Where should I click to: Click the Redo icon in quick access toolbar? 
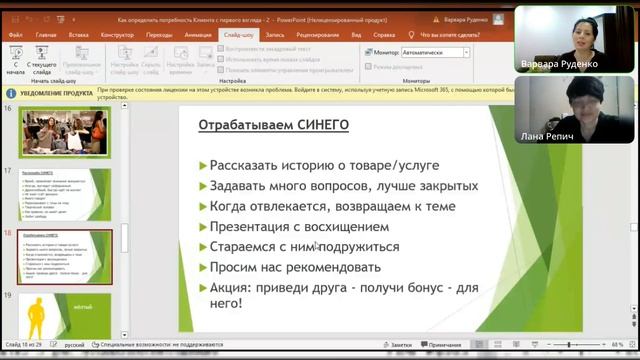[46, 20]
